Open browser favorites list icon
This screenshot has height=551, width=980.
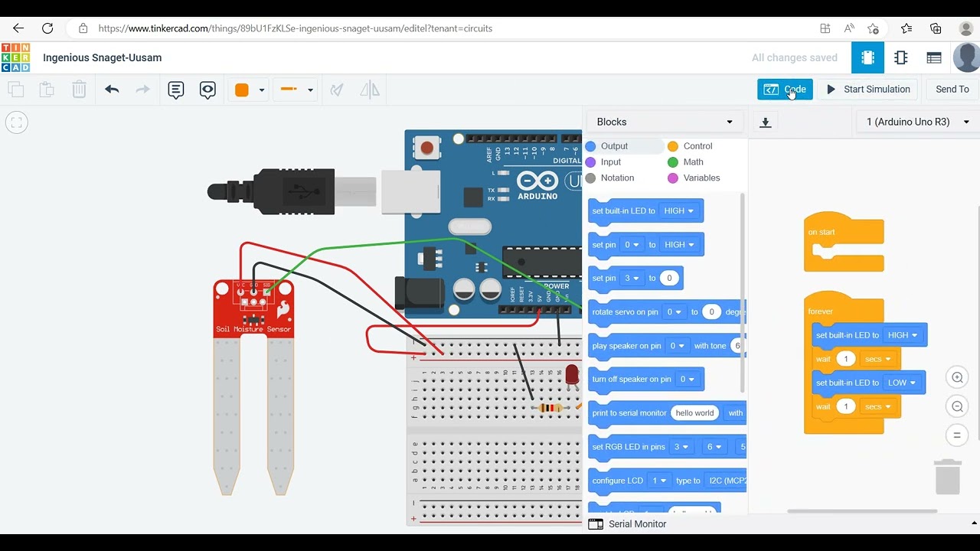point(906,28)
